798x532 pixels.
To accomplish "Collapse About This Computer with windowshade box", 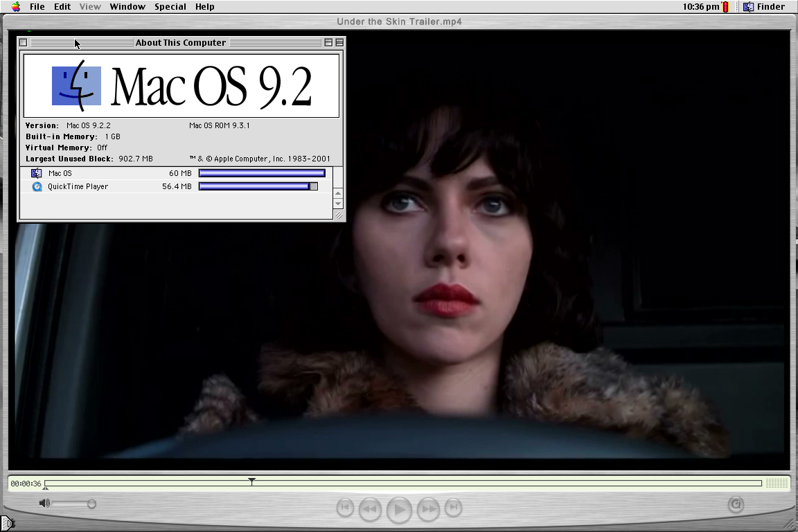I will pos(339,43).
